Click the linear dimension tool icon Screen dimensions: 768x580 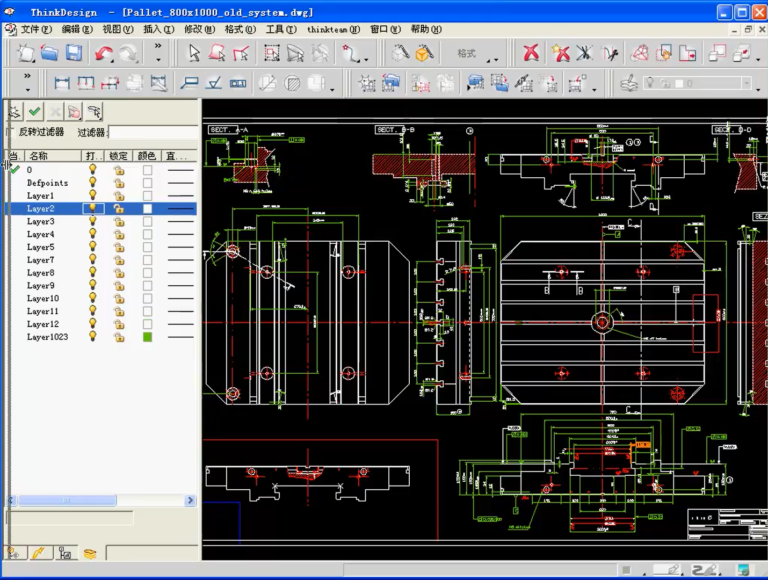(62, 83)
